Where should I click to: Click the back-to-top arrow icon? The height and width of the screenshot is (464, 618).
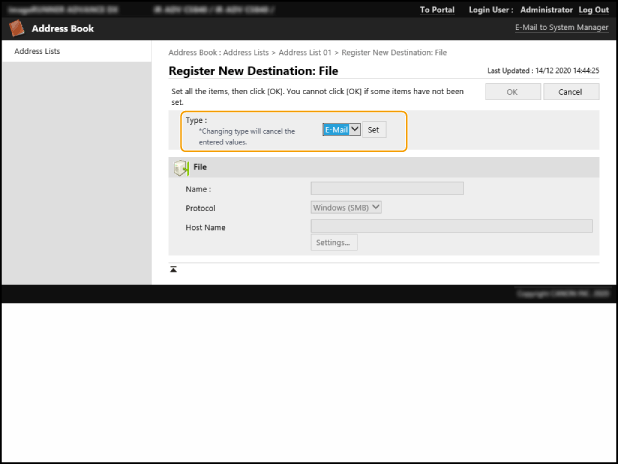(x=173, y=269)
